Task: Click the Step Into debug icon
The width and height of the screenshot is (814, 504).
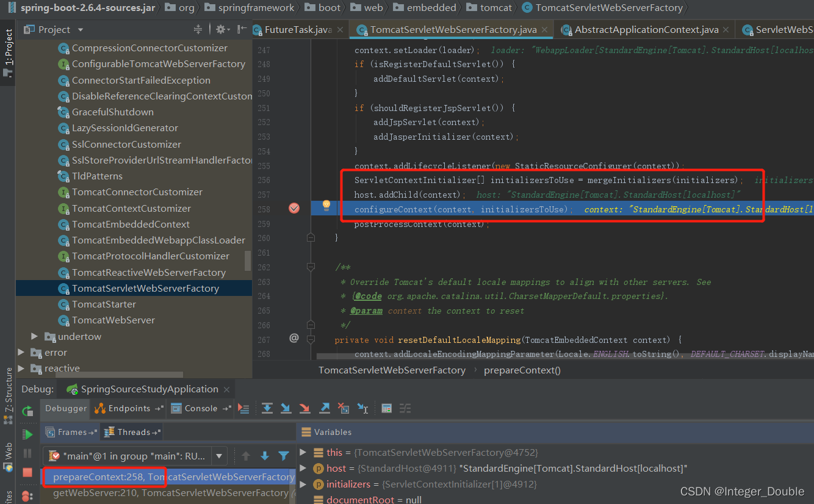Action: pyautogui.click(x=286, y=408)
